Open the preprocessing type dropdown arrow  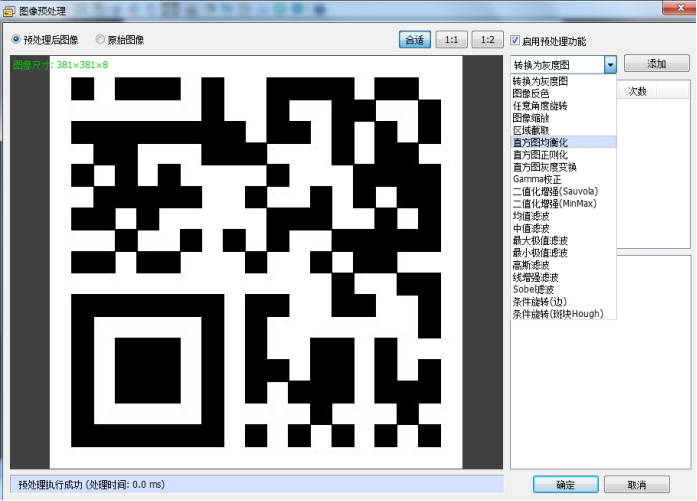click(610, 65)
